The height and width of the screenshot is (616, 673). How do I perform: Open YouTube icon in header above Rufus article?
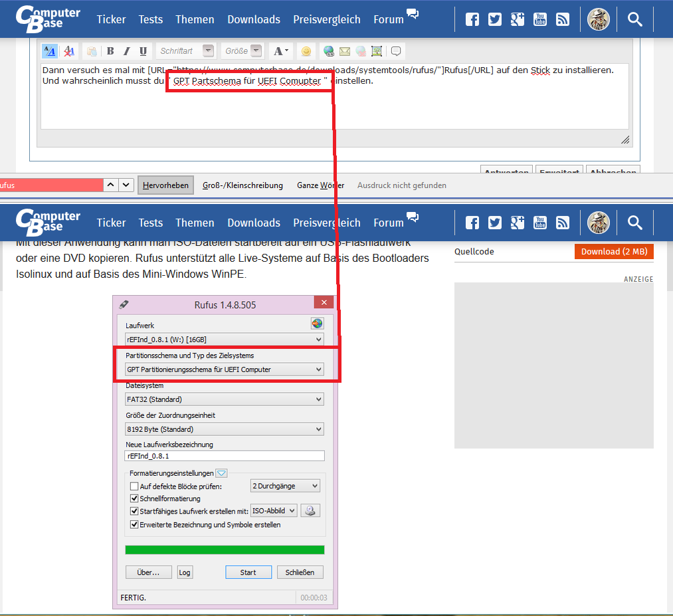[540, 223]
